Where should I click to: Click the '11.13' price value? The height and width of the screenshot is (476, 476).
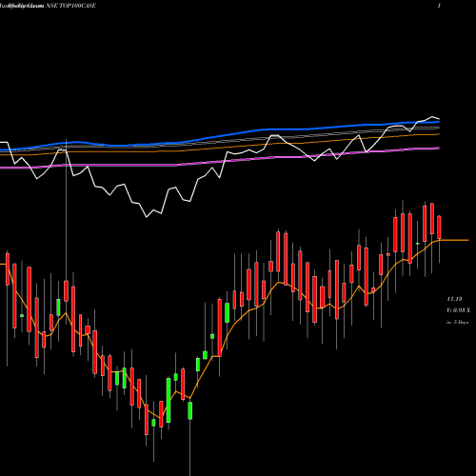pos(454,299)
